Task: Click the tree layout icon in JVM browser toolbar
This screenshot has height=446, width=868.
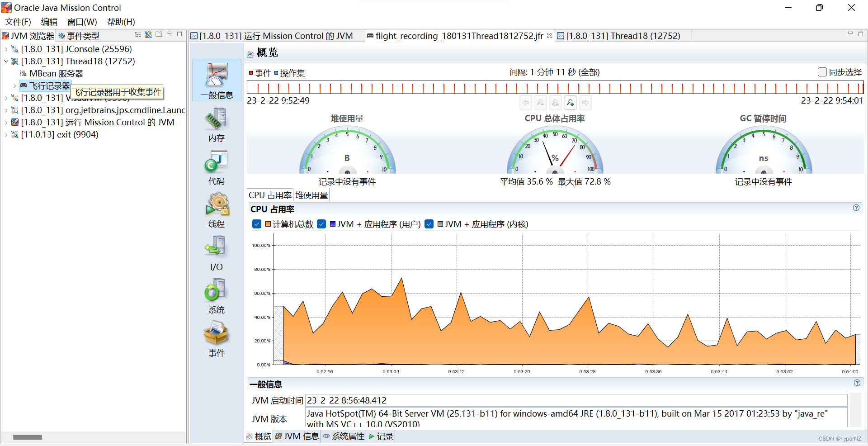Action: click(138, 34)
